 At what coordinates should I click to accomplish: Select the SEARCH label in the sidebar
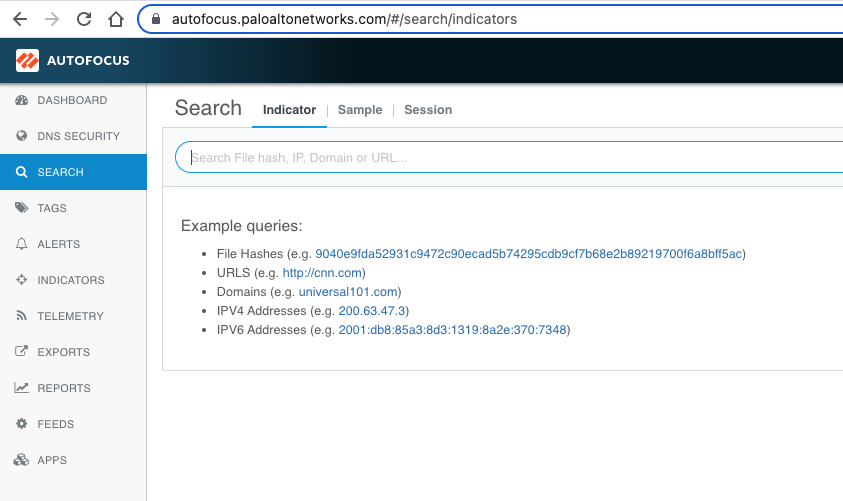60,173
